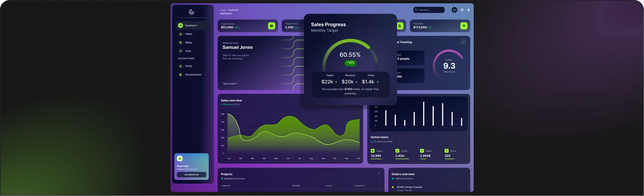Click the wallet icon on Today's Money card

click(x=271, y=26)
